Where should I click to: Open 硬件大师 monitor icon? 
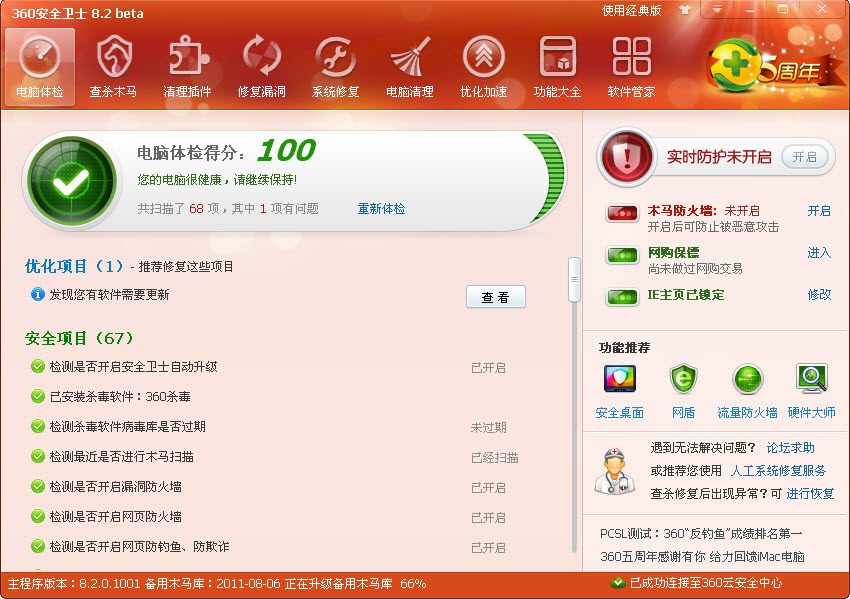812,379
